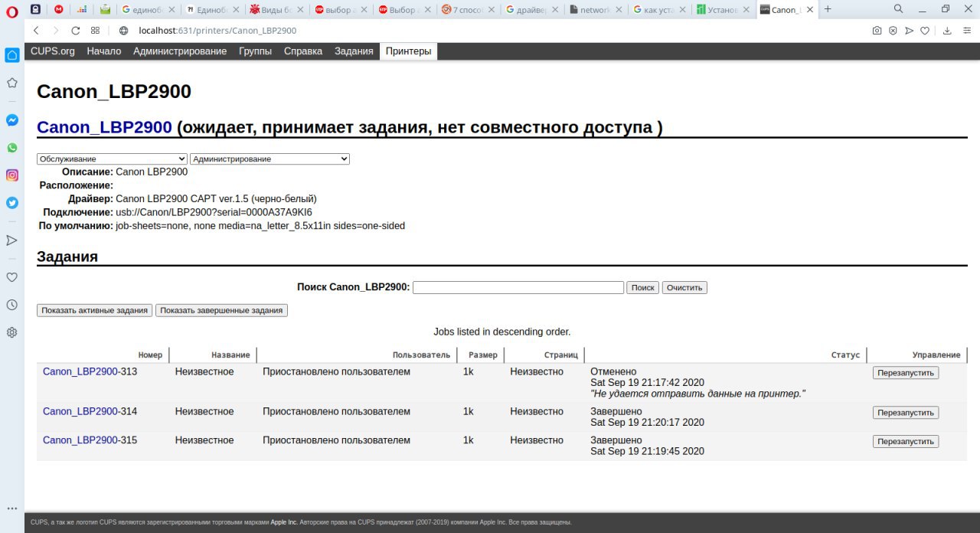Click the Пользователь column header

[x=421, y=355]
